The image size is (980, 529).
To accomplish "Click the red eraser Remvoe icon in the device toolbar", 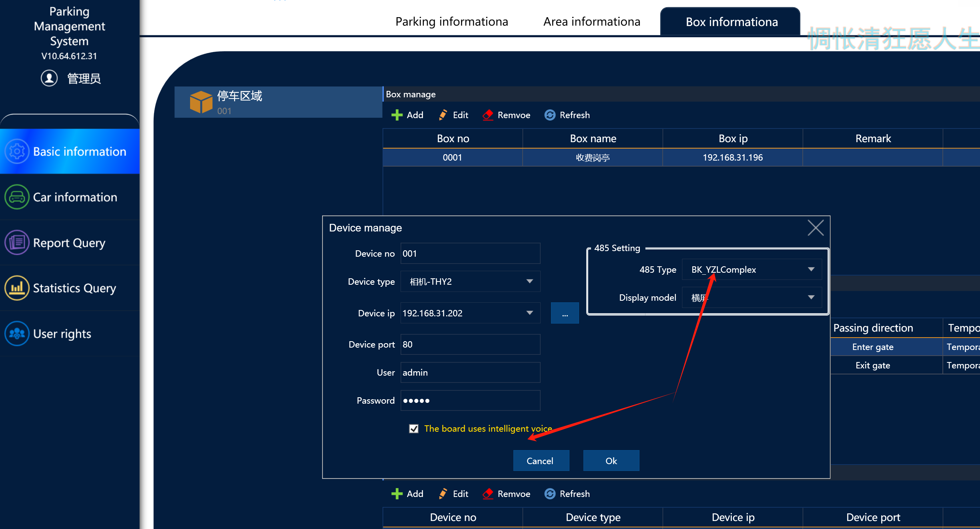I will (488, 494).
